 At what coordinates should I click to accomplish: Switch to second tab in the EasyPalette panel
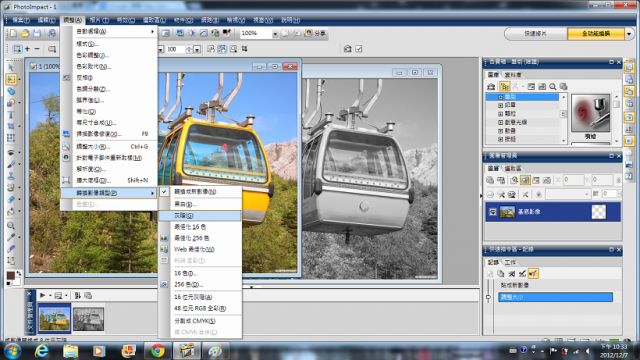pos(512,75)
